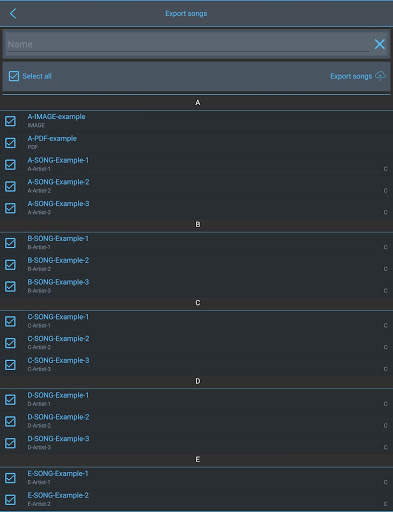
Task: Click PDF subtitle under A-PDF-example
Action: [32, 147]
